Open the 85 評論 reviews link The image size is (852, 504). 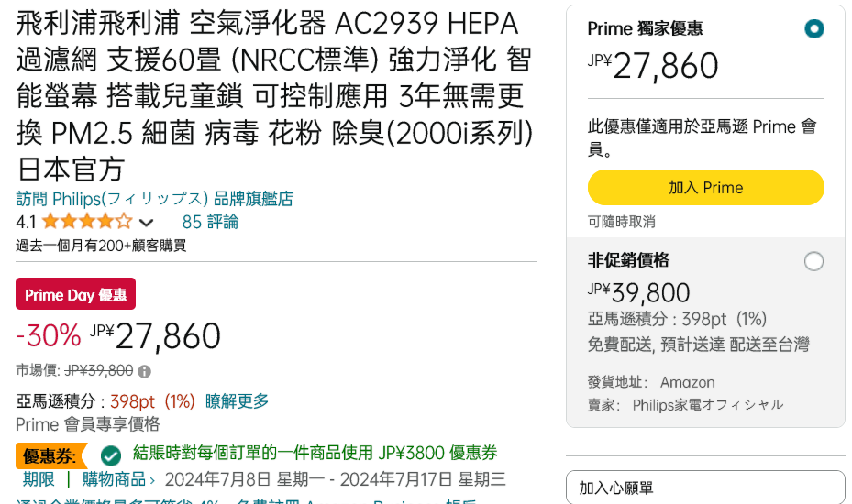(x=210, y=222)
